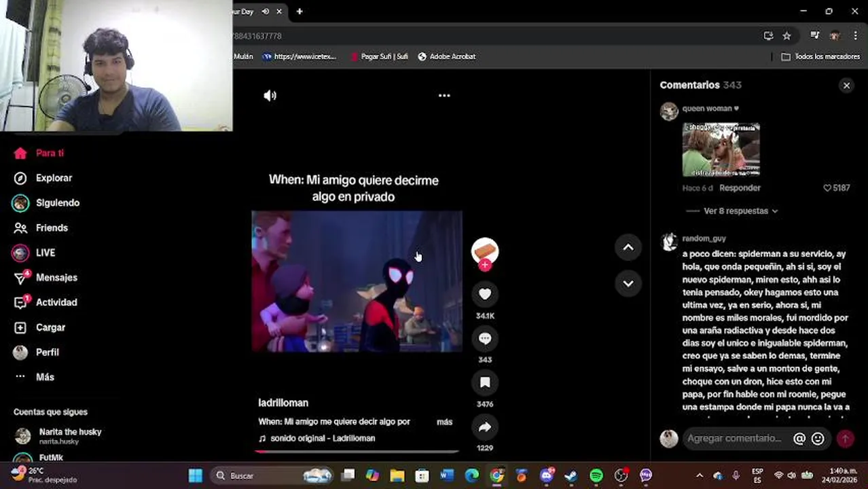Save the video with the bookmark icon
Viewport: 868px width, 489px height.
pos(485,382)
